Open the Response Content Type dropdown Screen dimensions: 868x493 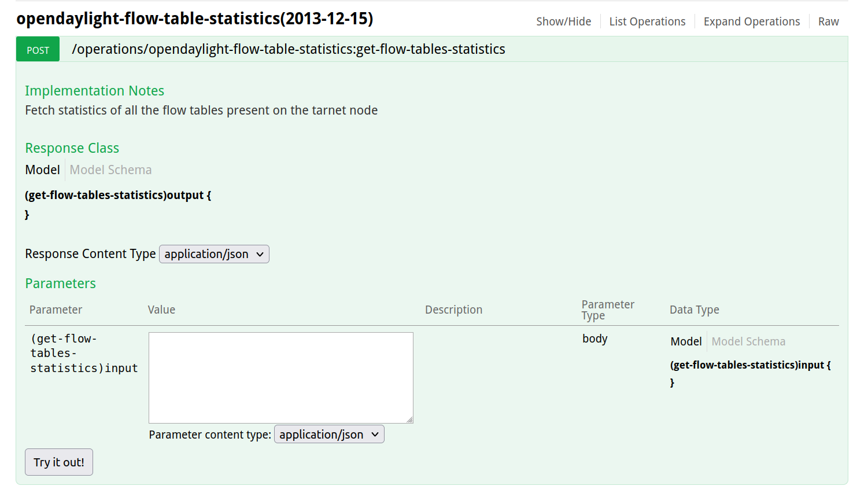[214, 254]
